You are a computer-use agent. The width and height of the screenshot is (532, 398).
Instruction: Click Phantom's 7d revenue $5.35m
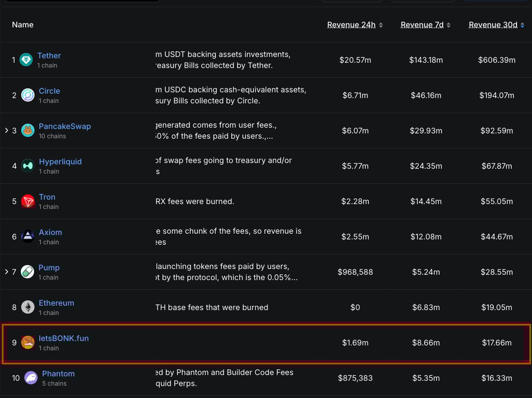[426, 378]
